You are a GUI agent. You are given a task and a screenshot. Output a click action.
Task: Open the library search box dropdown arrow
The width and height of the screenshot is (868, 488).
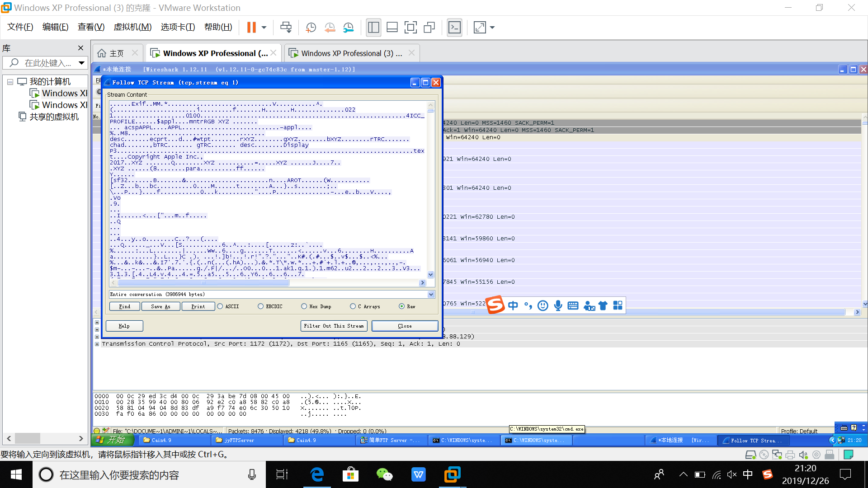click(x=81, y=63)
